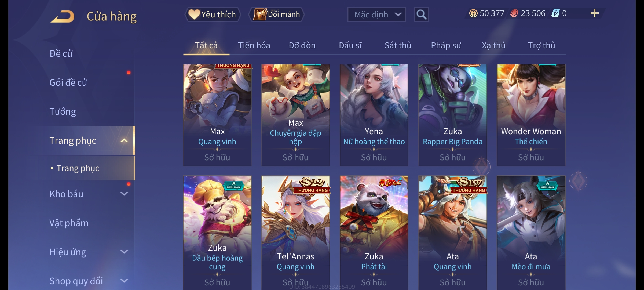
Task: Expand the Hiệu ứng sidebar section
Action: [124, 252]
